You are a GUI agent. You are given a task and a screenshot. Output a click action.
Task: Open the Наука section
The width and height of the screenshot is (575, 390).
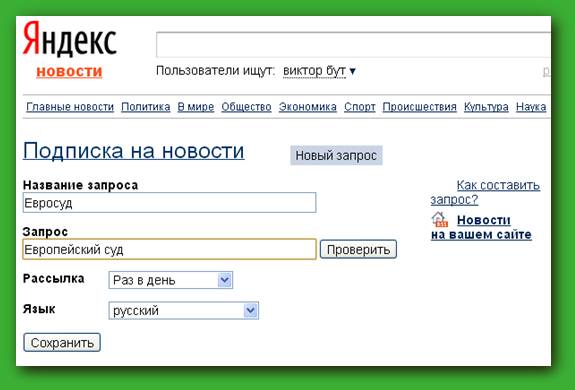(x=531, y=107)
